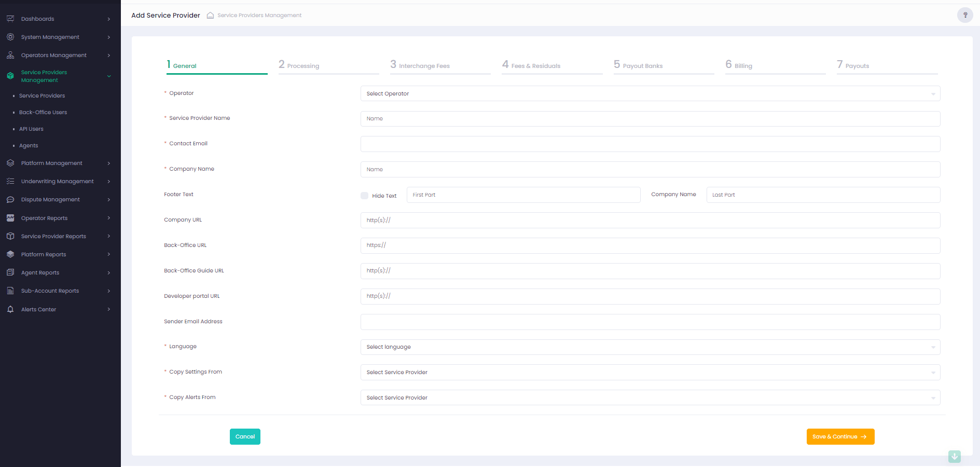980x467 pixels.
Task: Open the Select Operator dropdown
Action: 650,93
